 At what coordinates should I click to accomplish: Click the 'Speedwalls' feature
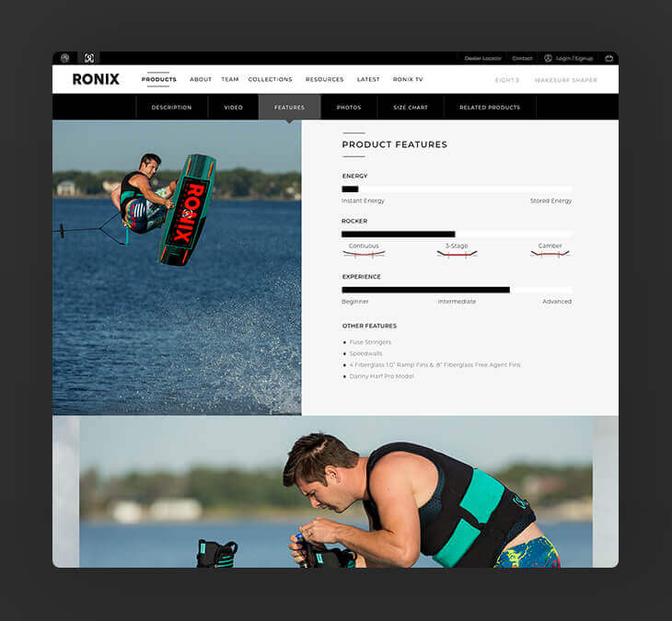[365, 353]
